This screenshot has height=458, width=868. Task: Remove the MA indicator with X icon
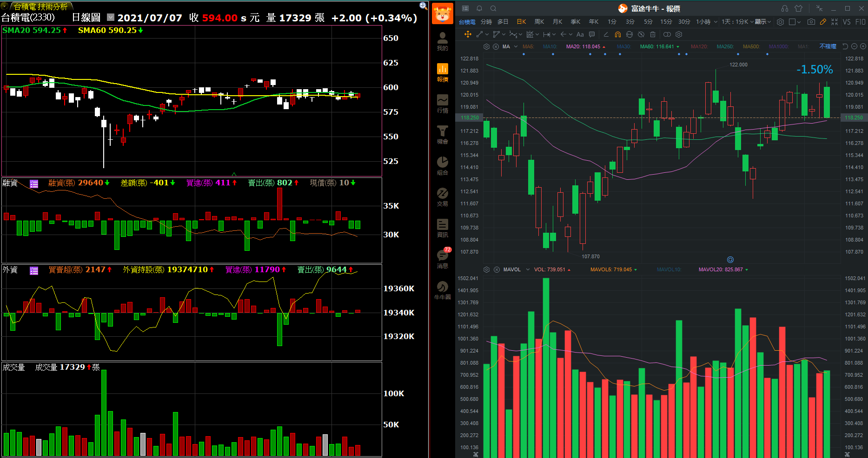496,46
